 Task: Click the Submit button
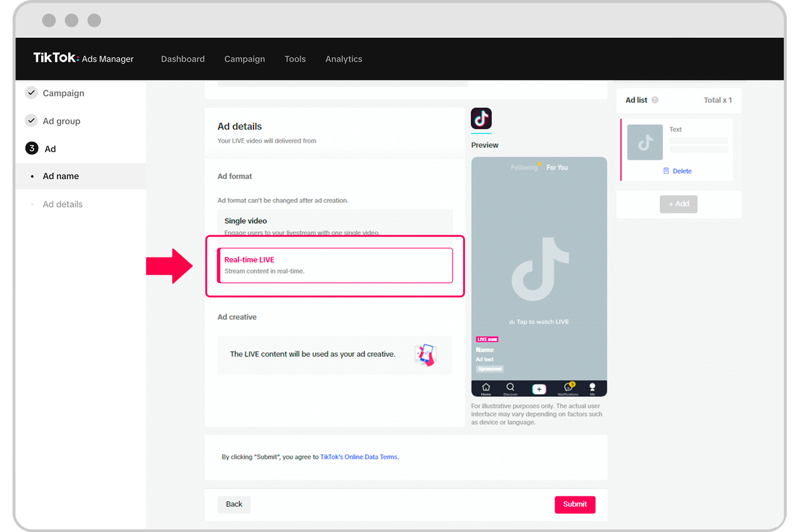(575, 505)
